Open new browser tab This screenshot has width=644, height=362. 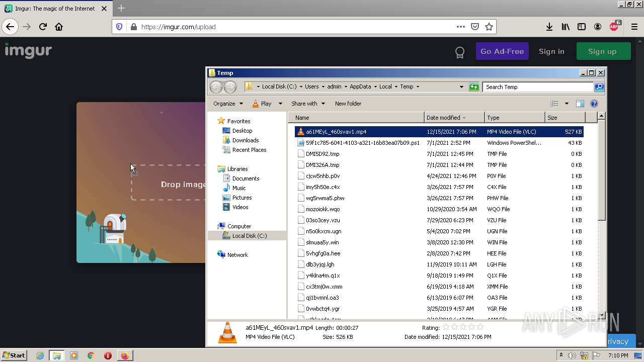[x=121, y=8]
